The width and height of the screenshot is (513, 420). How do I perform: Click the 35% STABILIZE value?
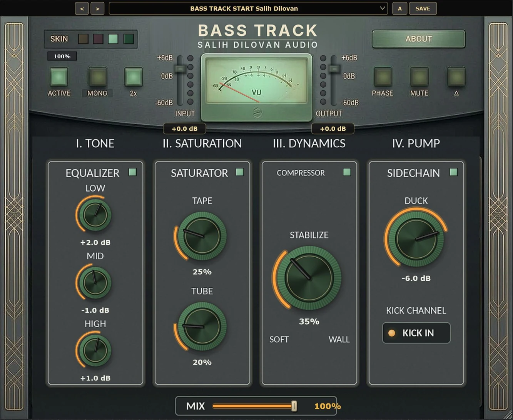[x=309, y=322]
